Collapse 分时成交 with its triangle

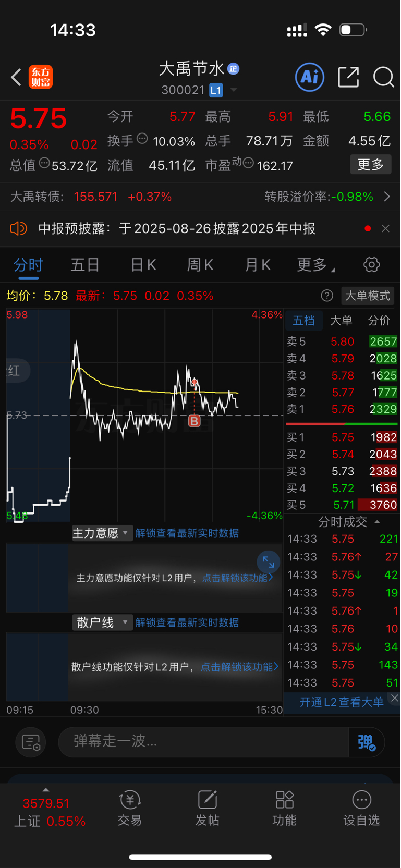[x=377, y=522]
